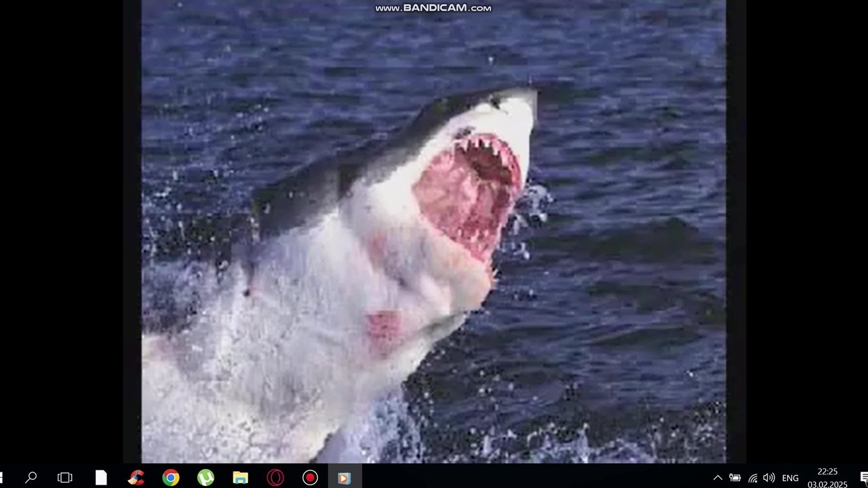Open the clock and calendar flyout

point(827,478)
